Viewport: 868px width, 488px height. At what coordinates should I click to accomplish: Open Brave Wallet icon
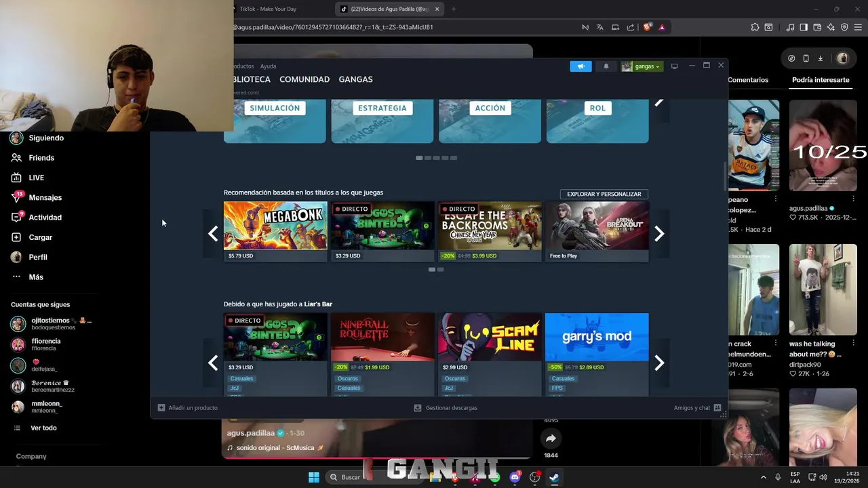(x=817, y=27)
